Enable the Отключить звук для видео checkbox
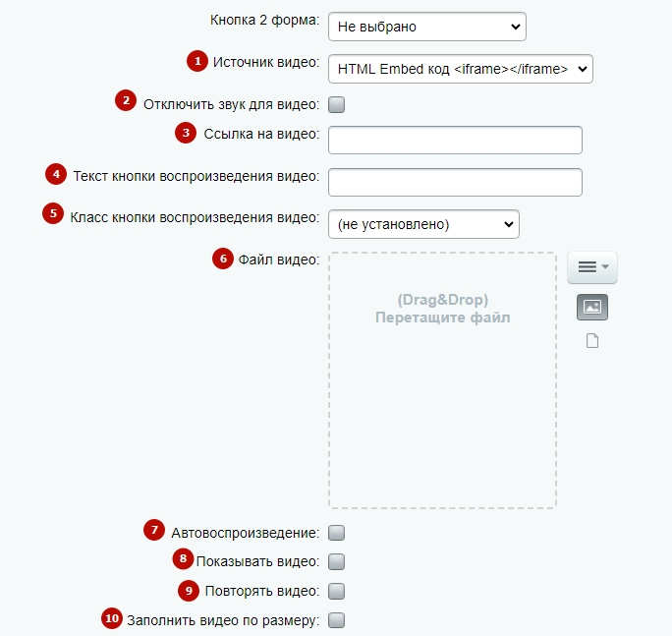Screen dimensions: 672x636 click(x=336, y=104)
